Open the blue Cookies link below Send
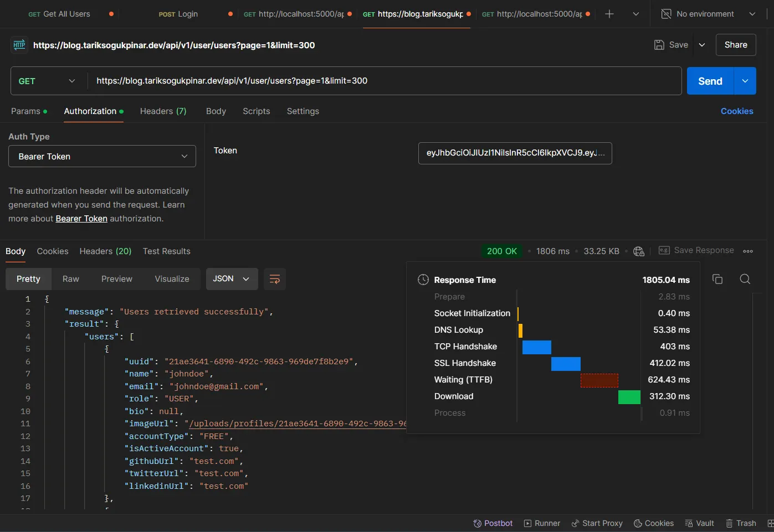The height and width of the screenshot is (532, 774). coord(737,111)
